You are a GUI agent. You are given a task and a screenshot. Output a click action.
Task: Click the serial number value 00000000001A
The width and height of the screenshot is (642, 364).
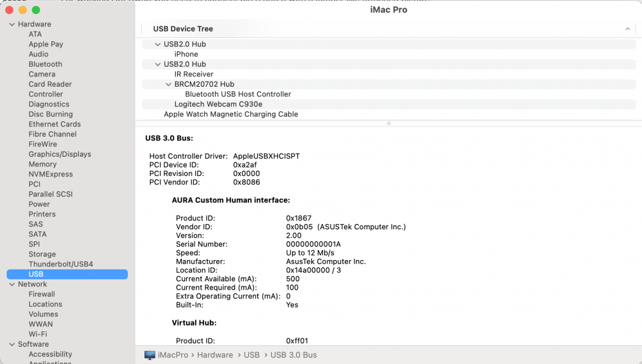pos(313,245)
